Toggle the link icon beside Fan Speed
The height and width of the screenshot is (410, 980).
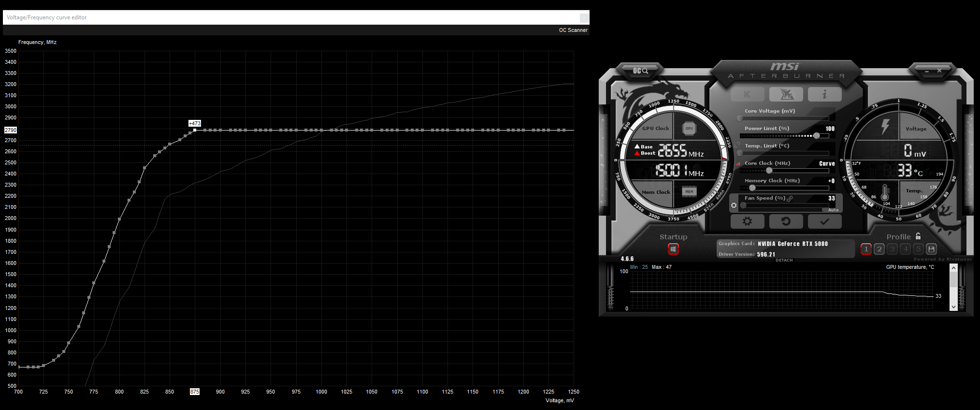[790, 198]
